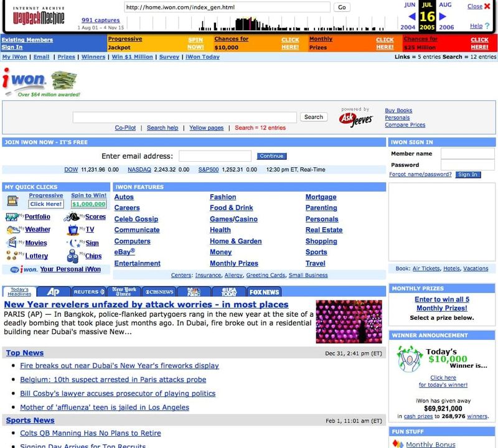
Task: Open the 991 captures link
Action: 101,20
